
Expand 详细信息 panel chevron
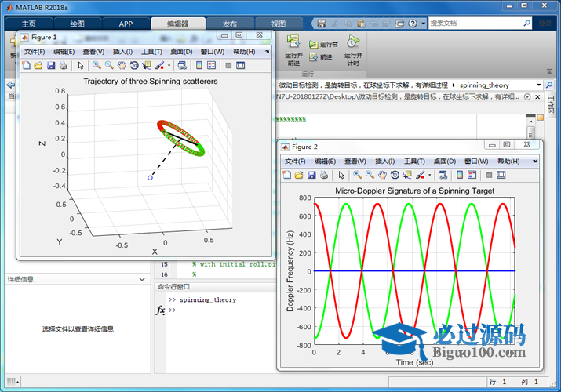coord(142,279)
